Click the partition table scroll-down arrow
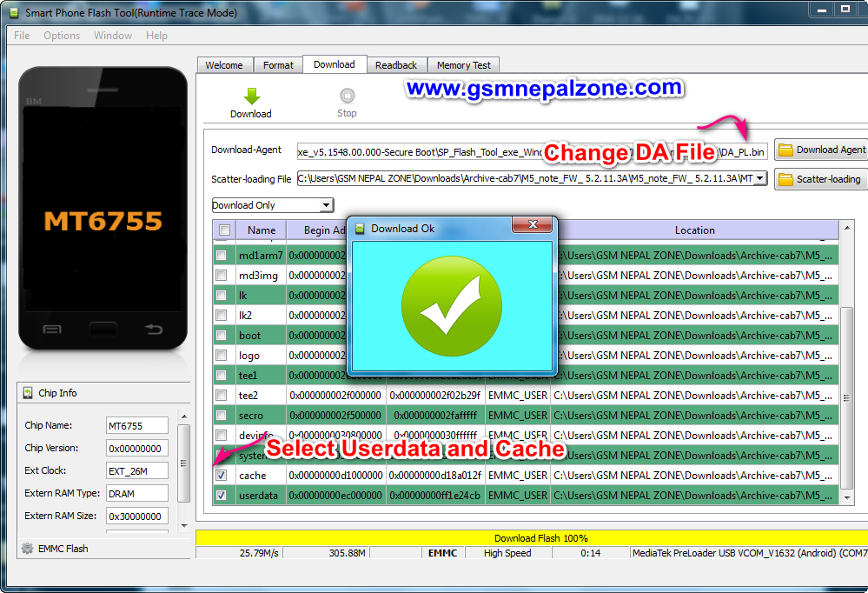 [x=846, y=497]
